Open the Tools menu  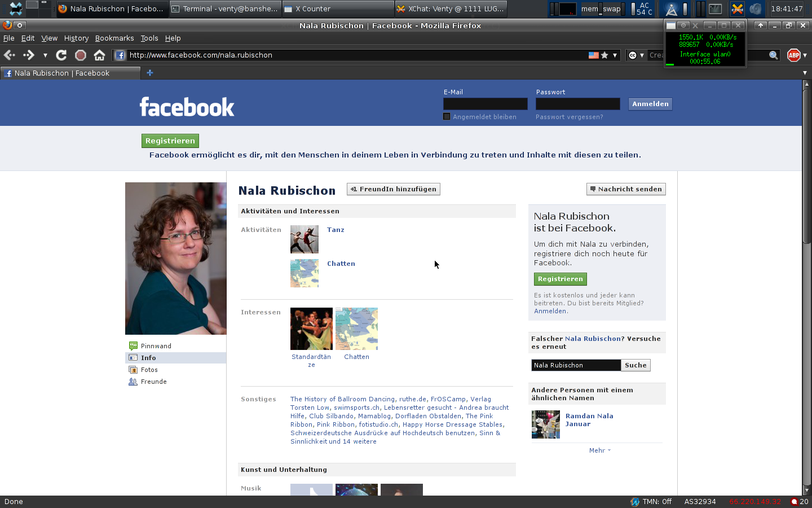pyautogui.click(x=149, y=38)
